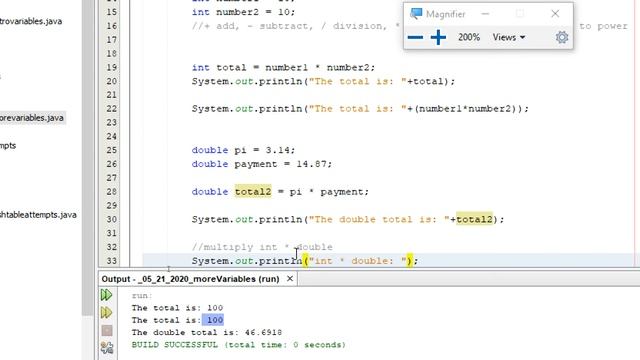Click 'The double total is: 46.6918' output
640x360 pixels.
[207, 333]
